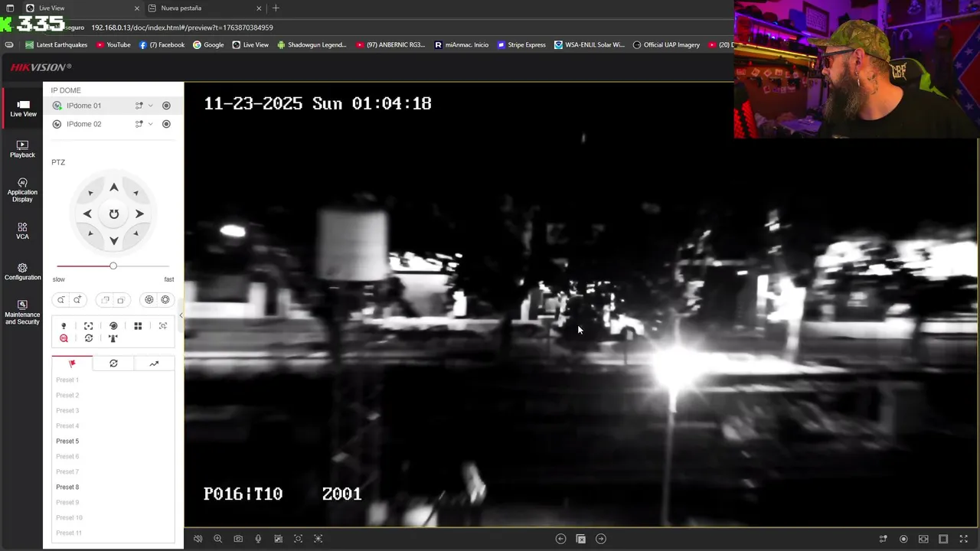Image resolution: width=980 pixels, height=551 pixels.
Task: Open the Live View sidebar section
Action: (23, 109)
